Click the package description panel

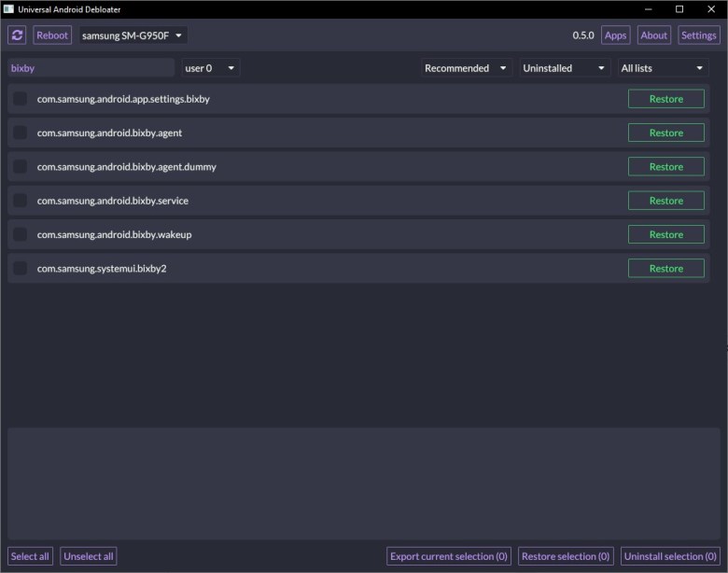tap(364, 483)
